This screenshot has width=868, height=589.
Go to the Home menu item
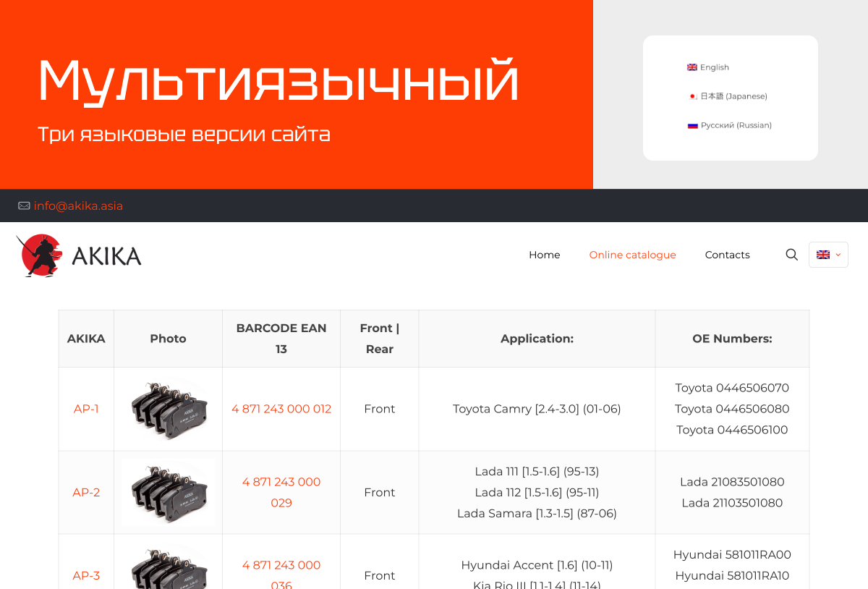click(x=545, y=255)
